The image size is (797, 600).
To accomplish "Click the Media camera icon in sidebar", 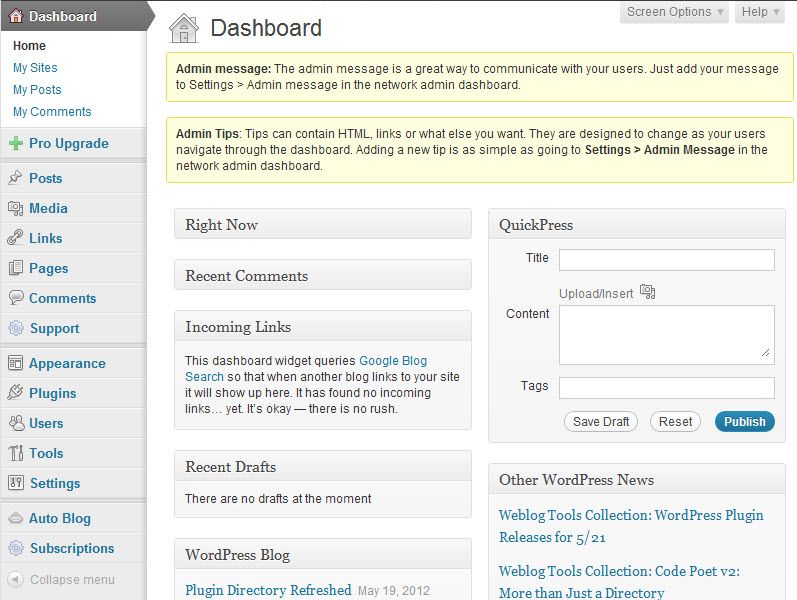I will pos(16,208).
